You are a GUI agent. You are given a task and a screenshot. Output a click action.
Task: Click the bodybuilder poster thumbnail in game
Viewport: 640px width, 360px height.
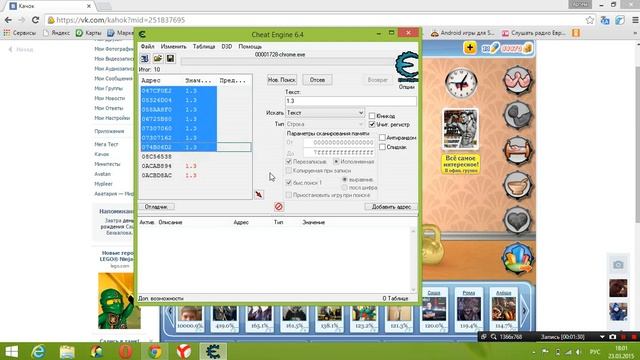[460, 129]
